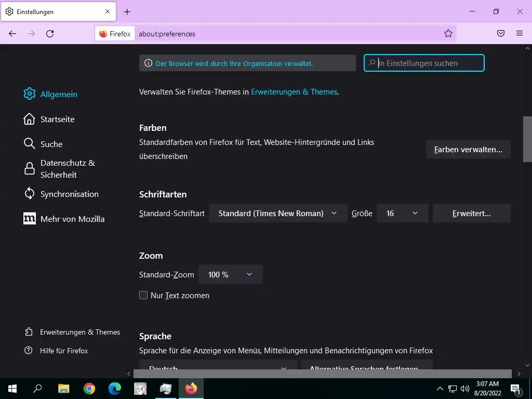
Task: Open File Explorer from taskbar
Action: click(63, 389)
